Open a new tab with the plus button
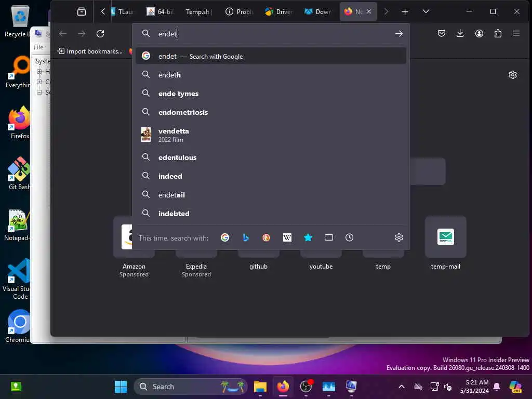The image size is (532, 399). 405,12
